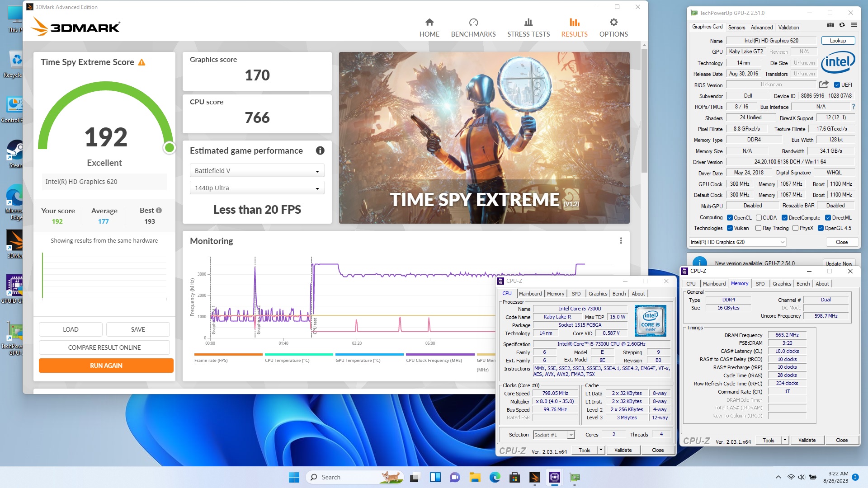Click SAVE result button
868x488 pixels.
click(x=138, y=329)
